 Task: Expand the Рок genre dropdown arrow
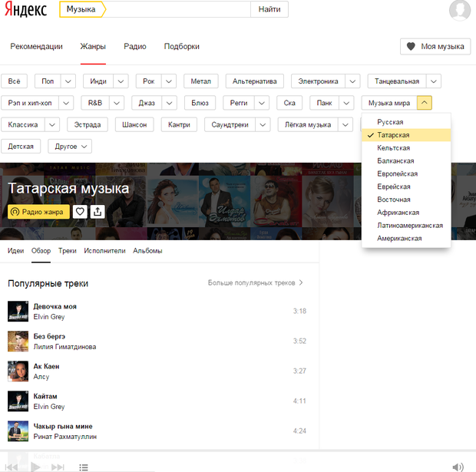coord(169,81)
